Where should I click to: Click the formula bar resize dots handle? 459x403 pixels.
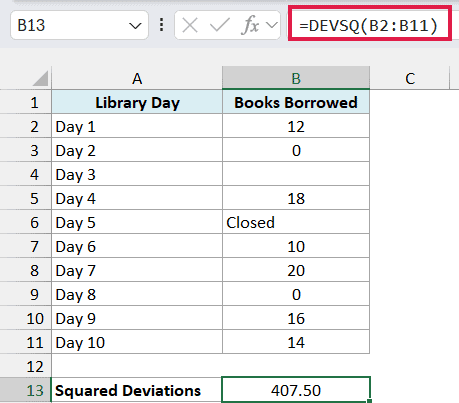pos(161,25)
